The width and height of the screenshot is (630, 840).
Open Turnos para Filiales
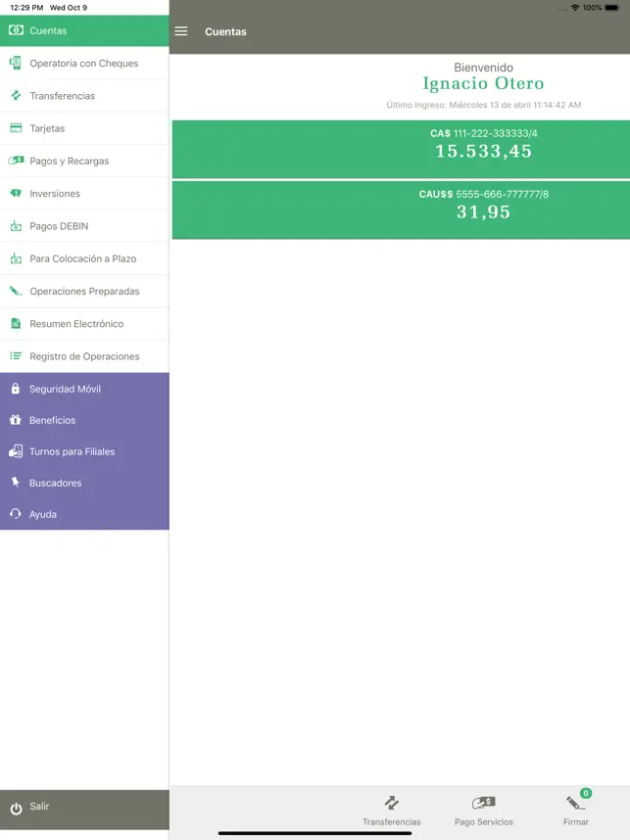click(72, 451)
